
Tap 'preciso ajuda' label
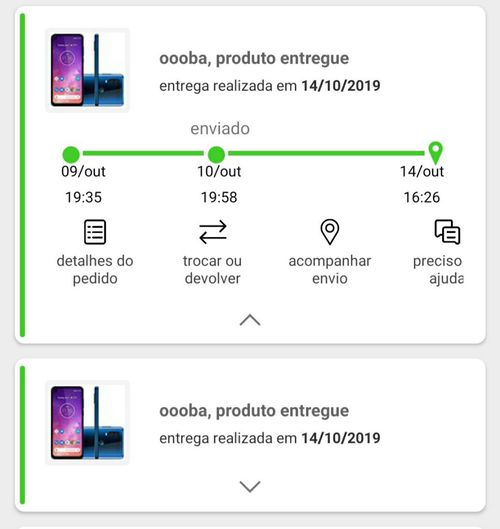[x=438, y=270]
